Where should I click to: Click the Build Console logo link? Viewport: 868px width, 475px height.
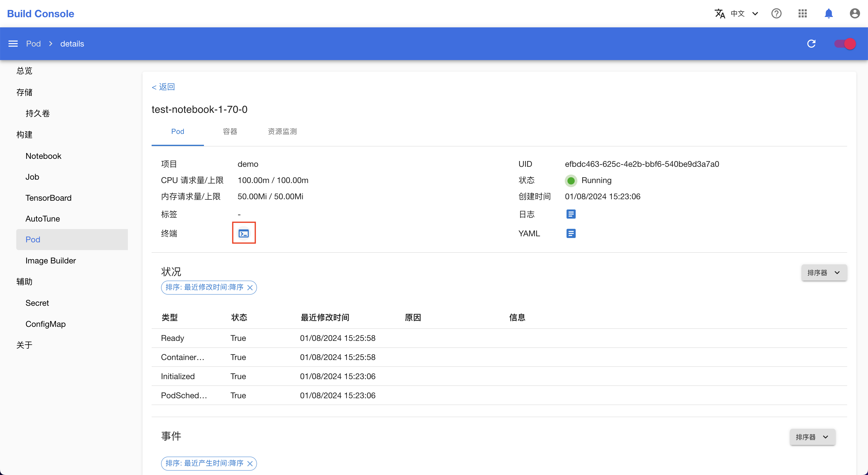click(x=40, y=14)
